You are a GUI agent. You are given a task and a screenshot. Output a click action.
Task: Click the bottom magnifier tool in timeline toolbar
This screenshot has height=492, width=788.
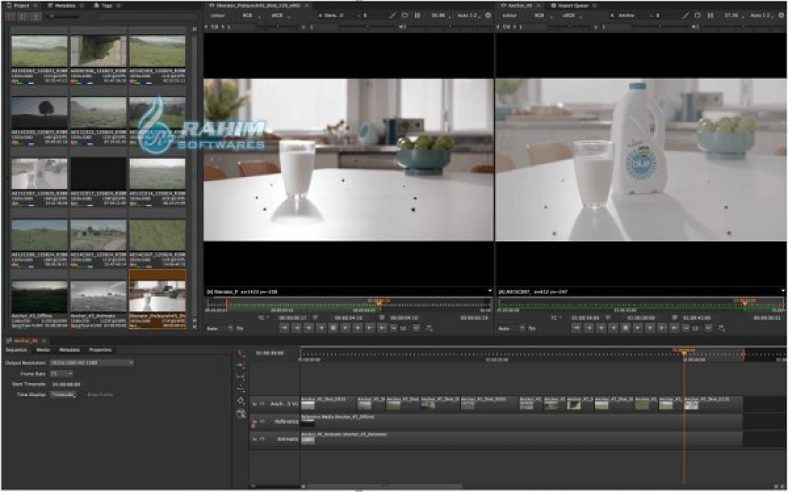[241, 414]
